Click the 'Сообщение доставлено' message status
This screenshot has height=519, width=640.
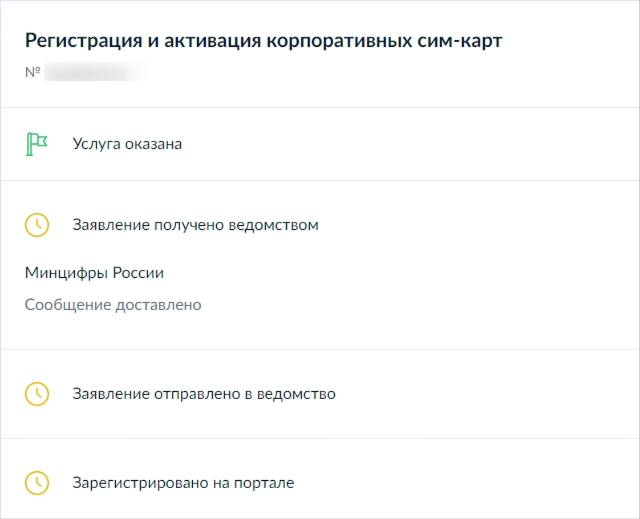[x=113, y=304]
